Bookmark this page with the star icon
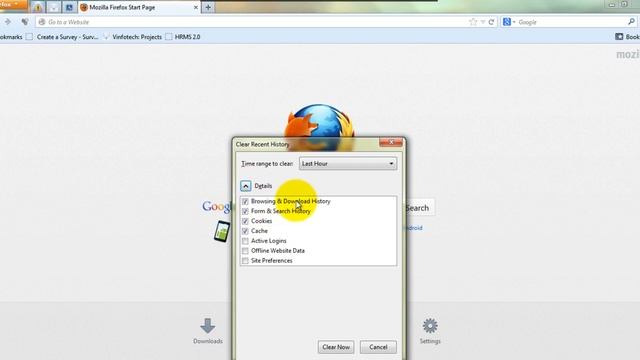 [x=473, y=22]
